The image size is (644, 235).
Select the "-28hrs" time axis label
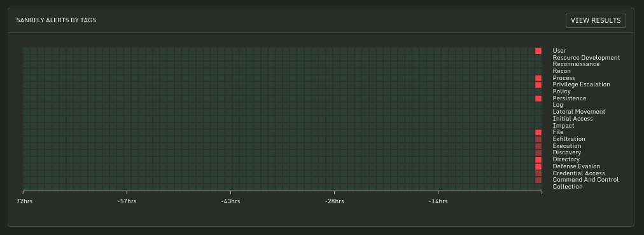[x=334, y=201]
